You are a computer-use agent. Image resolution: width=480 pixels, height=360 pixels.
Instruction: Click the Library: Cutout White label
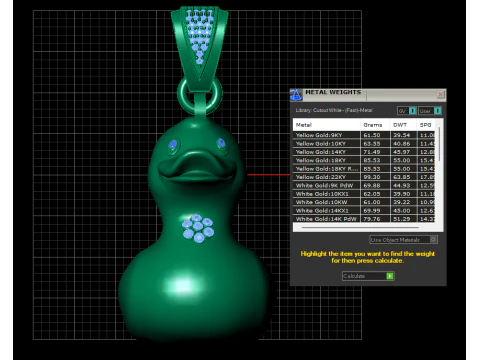click(334, 110)
